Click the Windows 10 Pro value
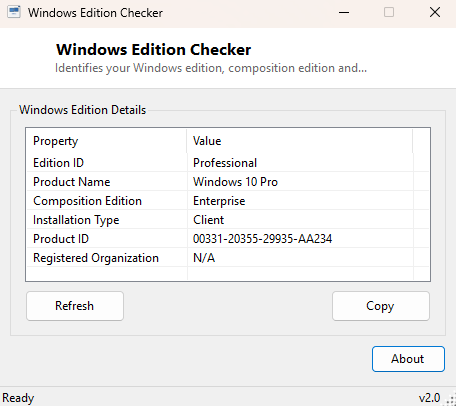The height and width of the screenshot is (406, 456). (x=235, y=182)
